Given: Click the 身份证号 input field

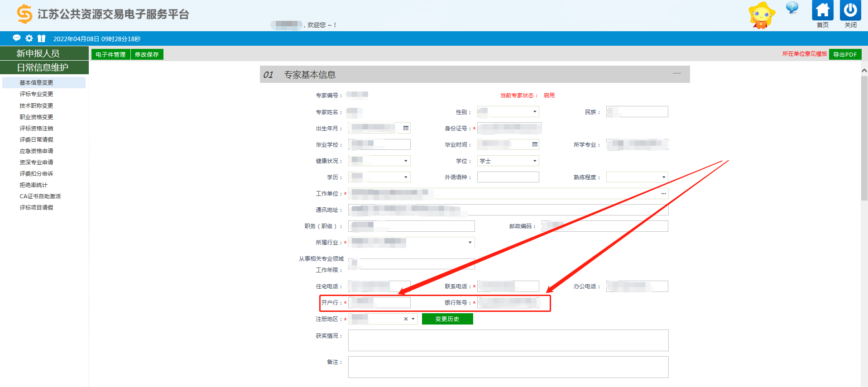Looking at the screenshot, I should pyautogui.click(x=509, y=128).
